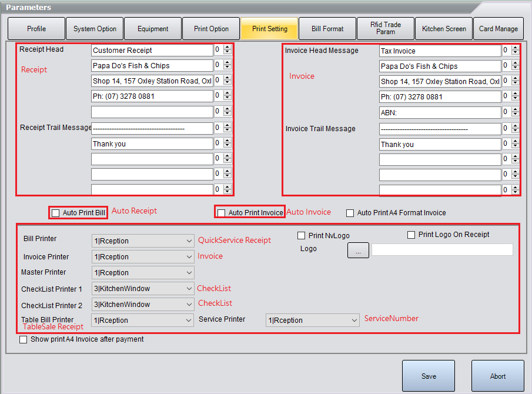This screenshot has height=394, width=532.
Task: Edit the Customer Receipt head field
Action: (x=152, y=50)
